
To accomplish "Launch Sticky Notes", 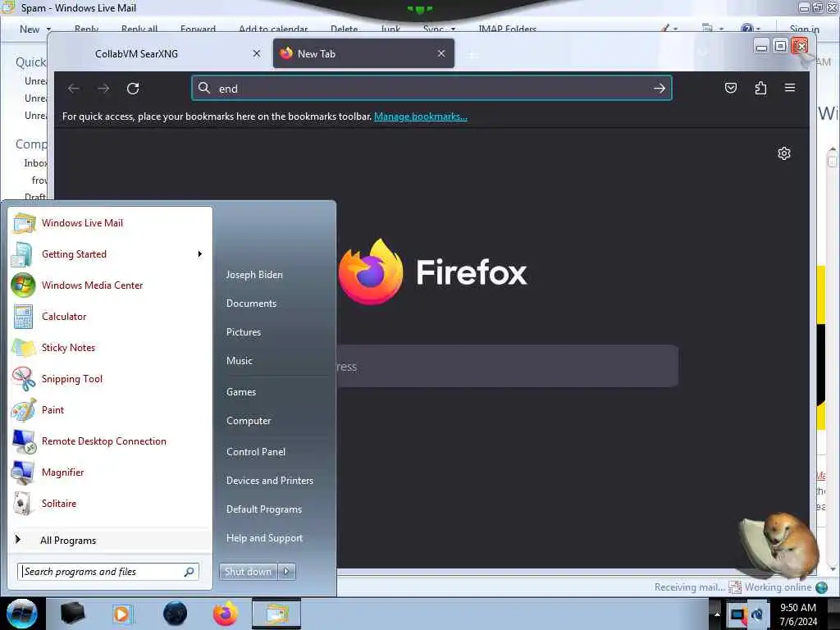I will pos(110,347).
